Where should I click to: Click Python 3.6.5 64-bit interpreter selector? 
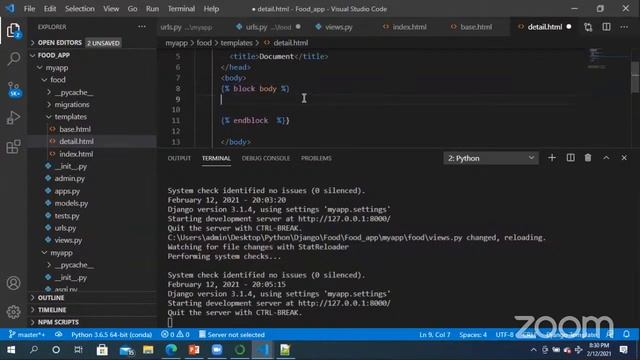pyautogui.click(x=111, y=335)
